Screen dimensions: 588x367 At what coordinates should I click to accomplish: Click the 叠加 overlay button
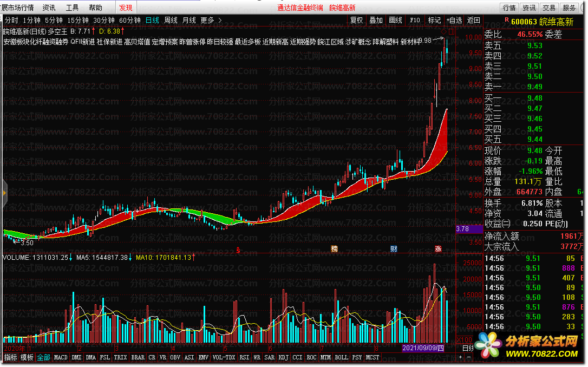[376, 20]
